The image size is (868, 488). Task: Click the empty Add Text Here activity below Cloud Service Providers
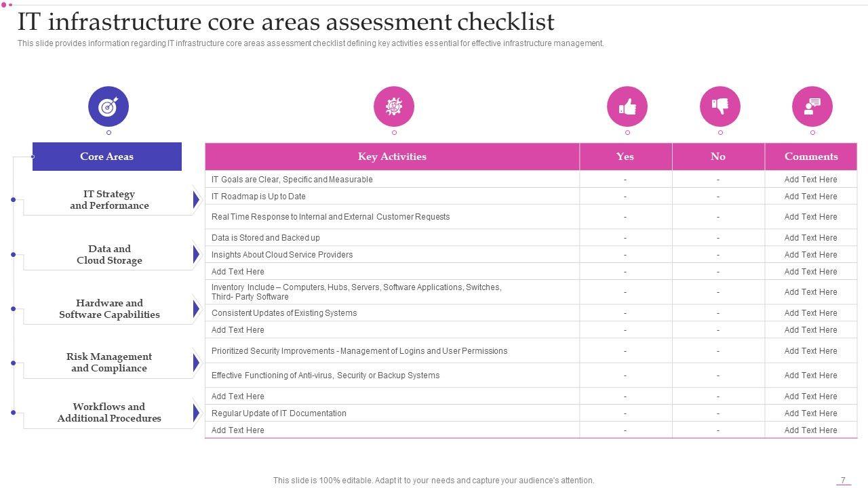(238, 272)
